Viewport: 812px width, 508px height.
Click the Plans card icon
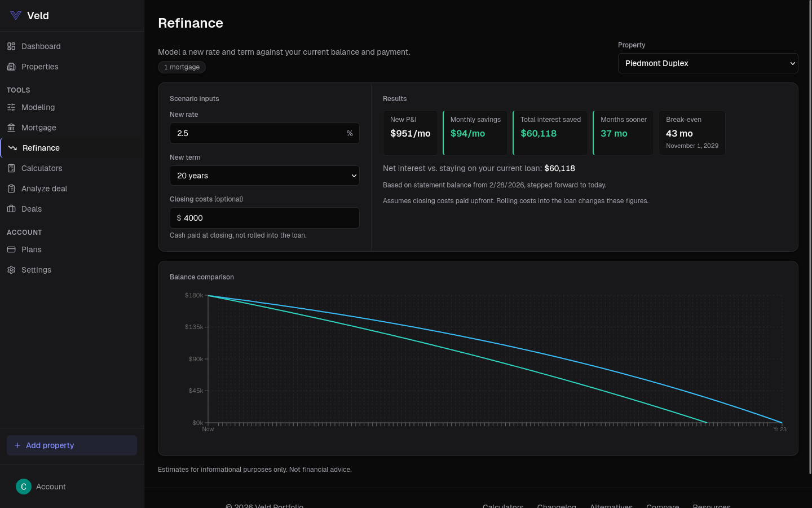tap(11, 249)
